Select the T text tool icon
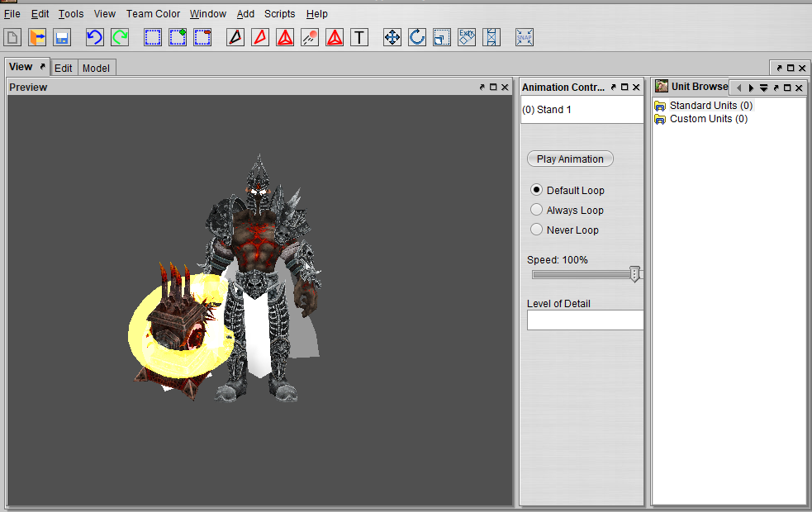Screen dimensions: 812x512 coord(359,37)
